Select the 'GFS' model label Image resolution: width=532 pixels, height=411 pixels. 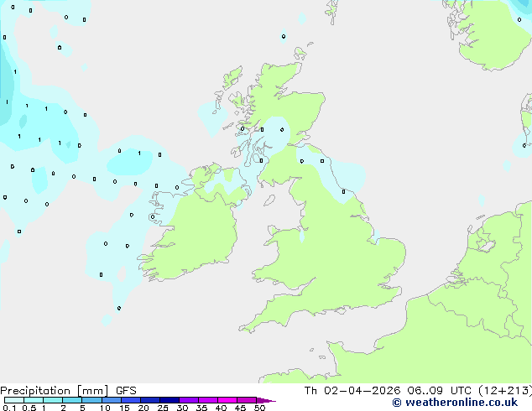126,391
